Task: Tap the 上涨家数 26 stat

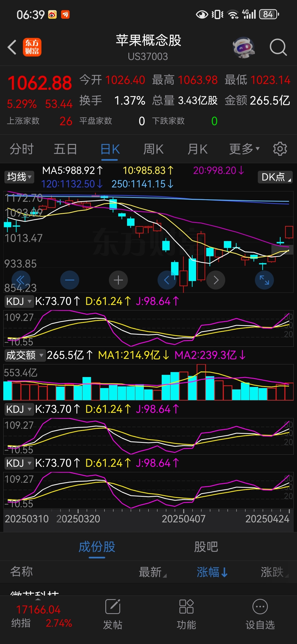Action: point(40,121)
